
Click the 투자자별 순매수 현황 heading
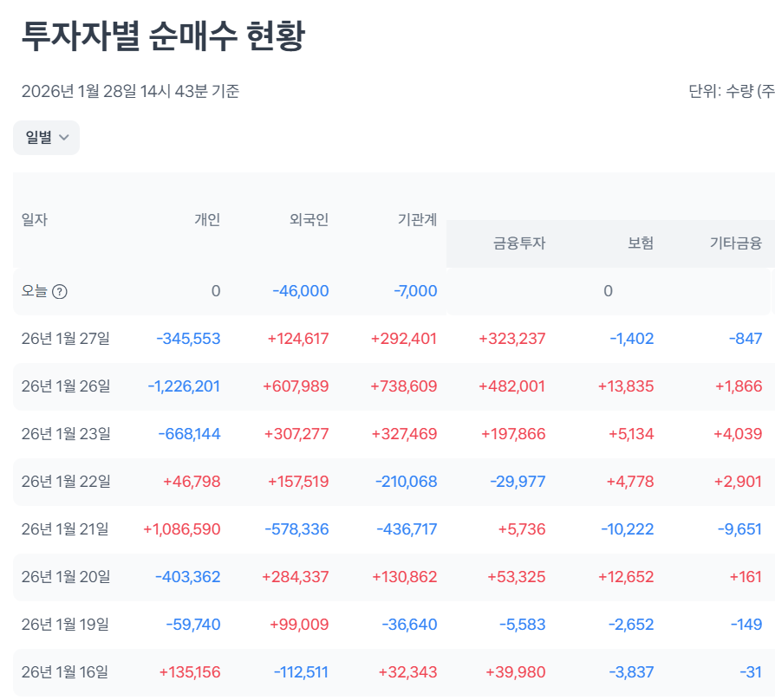(x=163, y=36)
